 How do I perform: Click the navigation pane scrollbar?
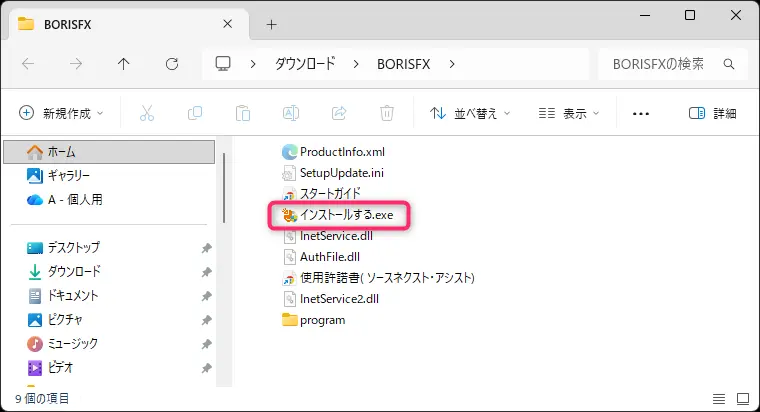pyautogui.click(x=224, y=188)
